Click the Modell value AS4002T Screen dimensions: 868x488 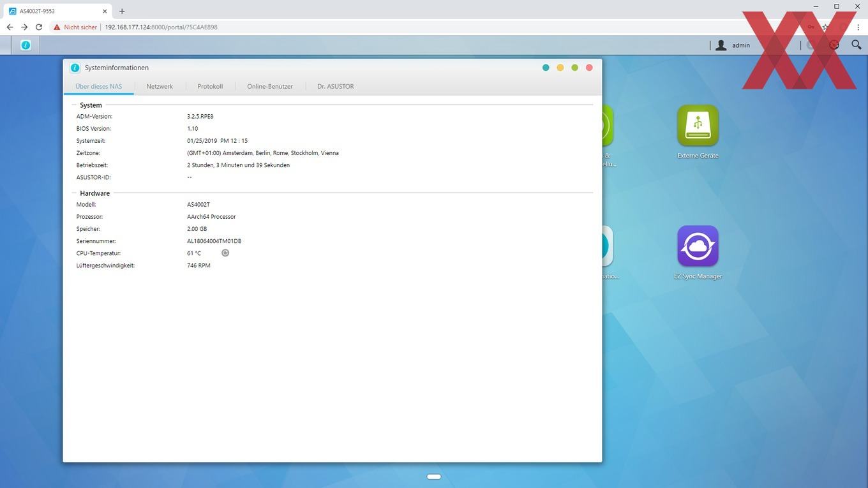pyautogui.click(x=198, y=205)
